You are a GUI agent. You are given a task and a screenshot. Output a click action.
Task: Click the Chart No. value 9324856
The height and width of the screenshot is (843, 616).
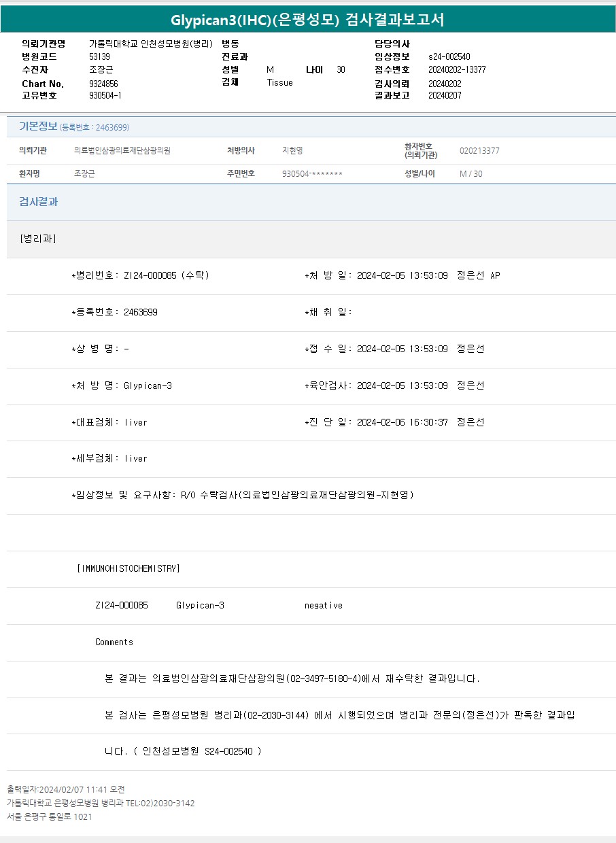click(103, 84)
